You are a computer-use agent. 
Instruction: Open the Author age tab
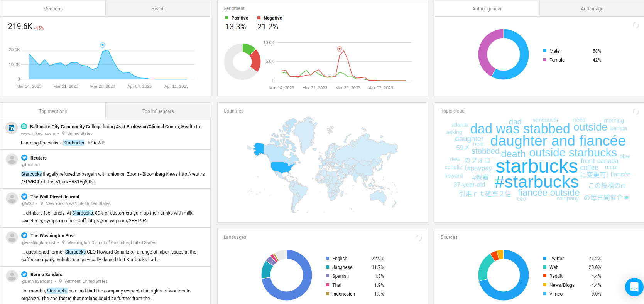tap(592, 8)
